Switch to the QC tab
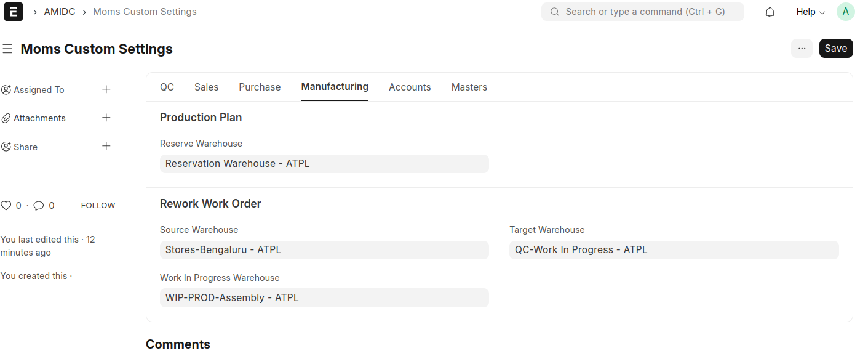The width and height of the screenshot is (868, 356). pos(167,87)
